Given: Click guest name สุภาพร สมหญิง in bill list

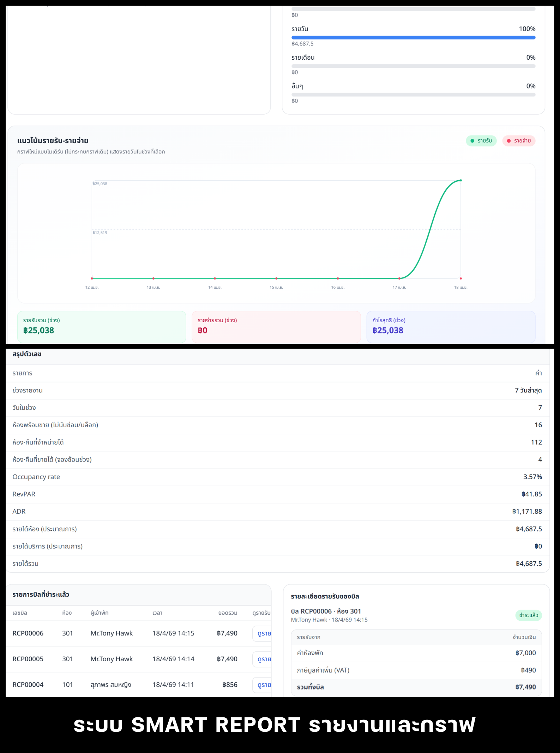Looking at the screenshot, I should coord(111,685).
